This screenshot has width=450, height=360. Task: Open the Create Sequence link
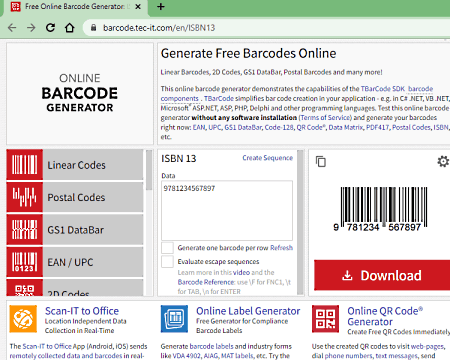(x=268, y=158)
